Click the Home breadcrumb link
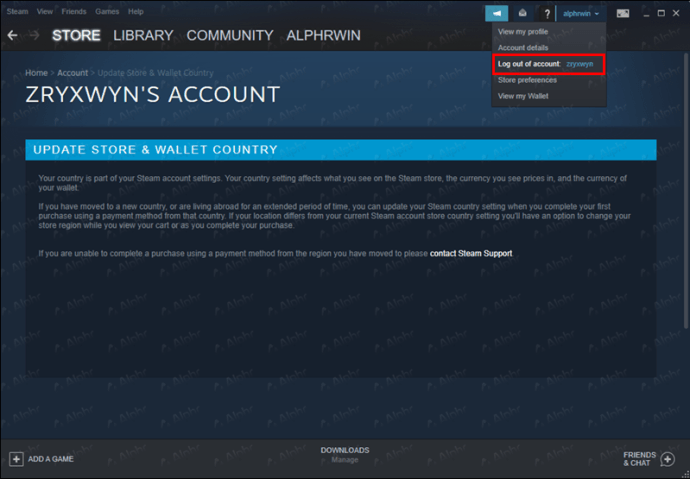 [36, 73]
